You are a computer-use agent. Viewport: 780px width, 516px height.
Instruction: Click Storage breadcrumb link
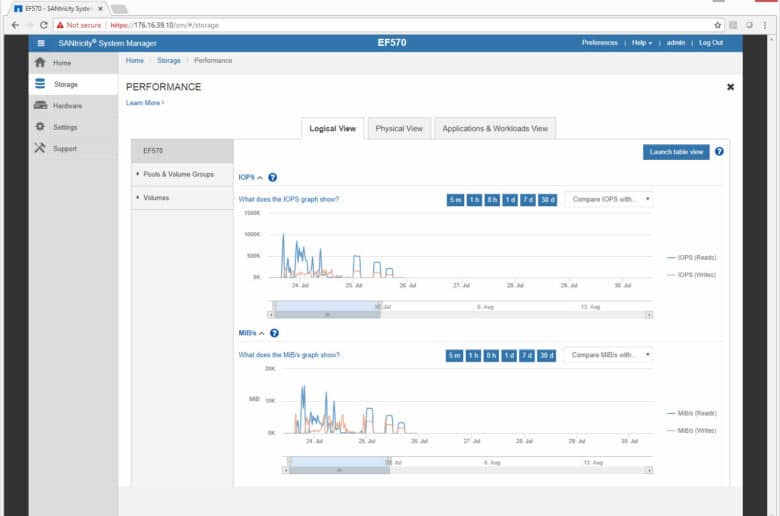pos(169,61)
